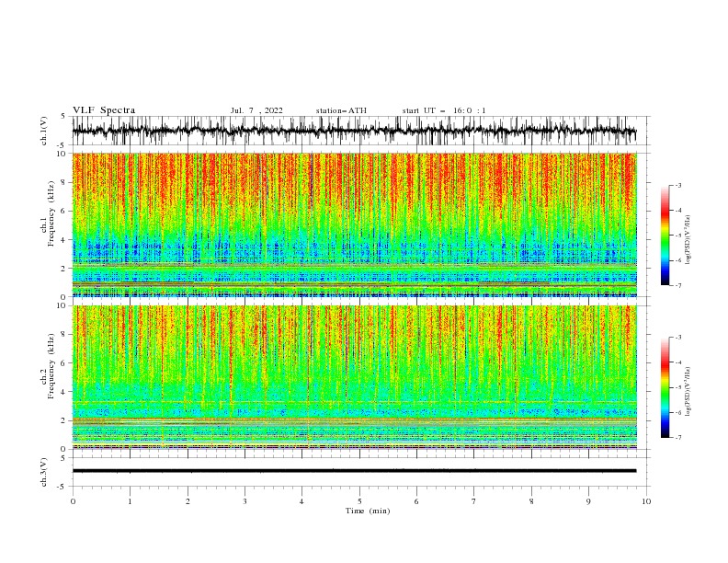Click the lower 'log(PSD)(V²/Hz)' colorbar label
This screenshot has height=563, width=728.
point(688,391)
